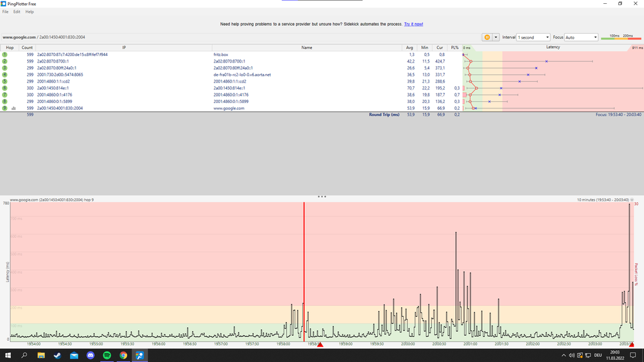Image resolution: width=644 pixels, height=362 pixels.
Task: Select the green hop 1 circle icon
Action: pyautogui.click(x=5, y=55)
